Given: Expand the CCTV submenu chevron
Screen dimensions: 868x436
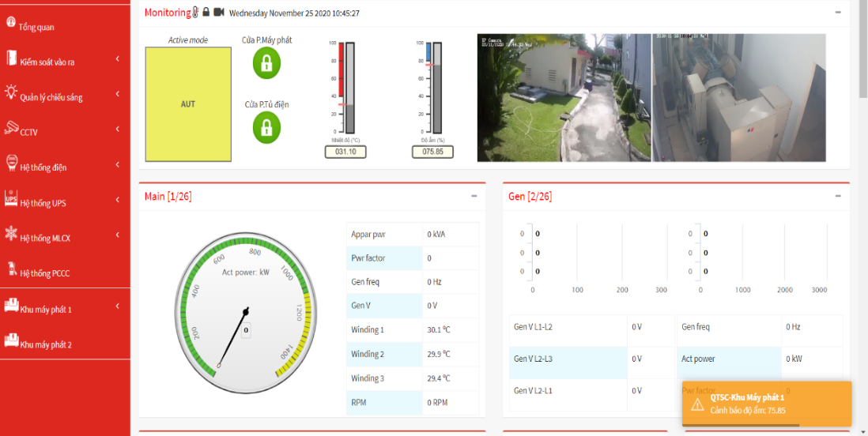Looking at the screenshot, I should pos(118,129).
